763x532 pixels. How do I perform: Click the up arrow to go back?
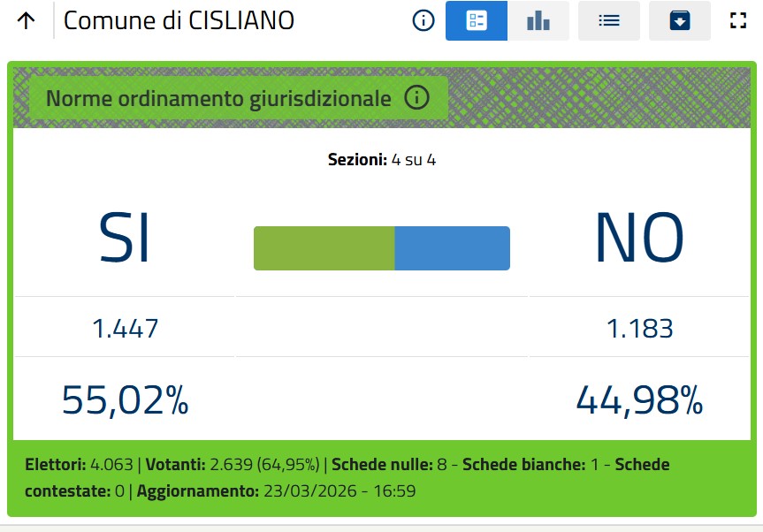point(27,21)
